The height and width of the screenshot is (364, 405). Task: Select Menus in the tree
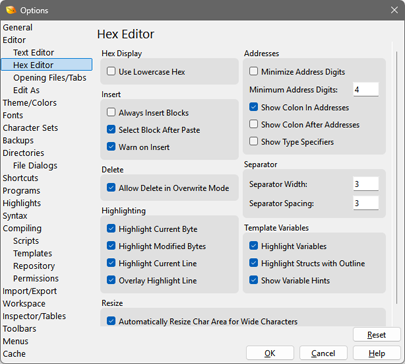[15, 341]
